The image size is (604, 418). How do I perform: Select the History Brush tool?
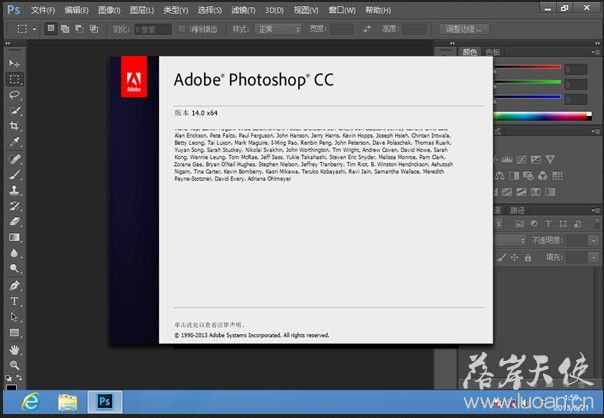pos(15,206)
